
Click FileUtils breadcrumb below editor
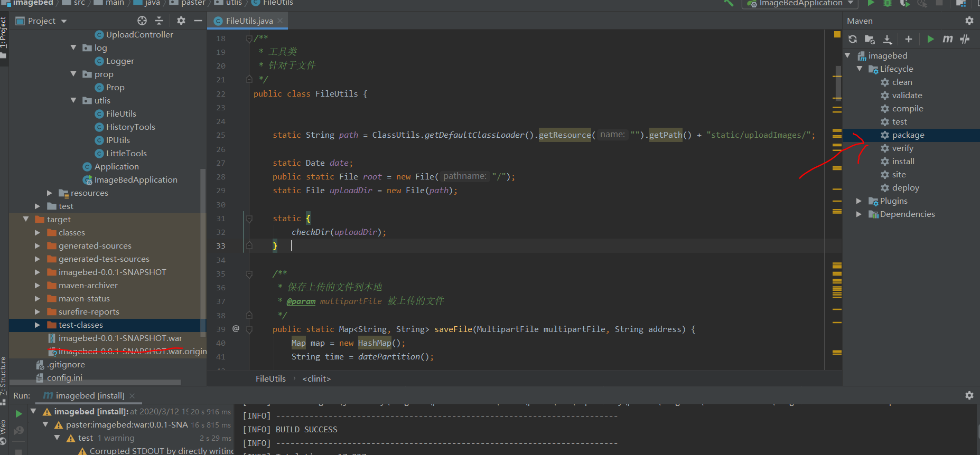pos(270,379)
